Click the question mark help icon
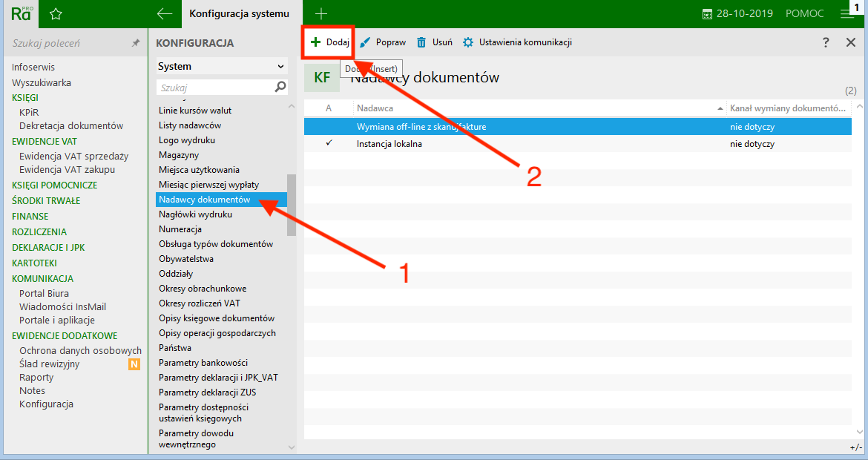 pos(826,42)
